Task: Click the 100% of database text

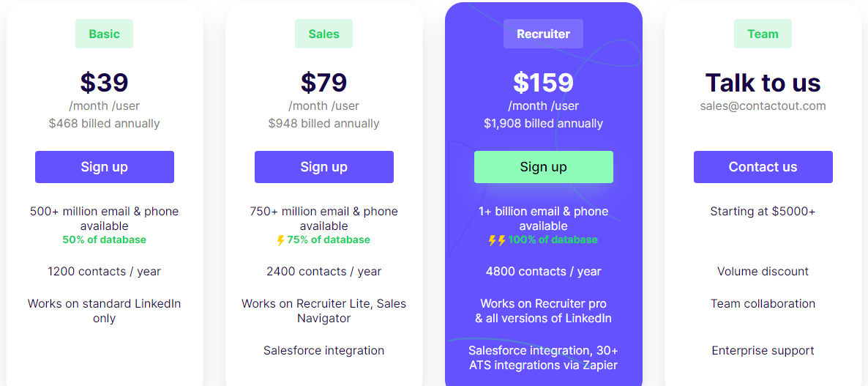Action: click(x=553, y=240)
